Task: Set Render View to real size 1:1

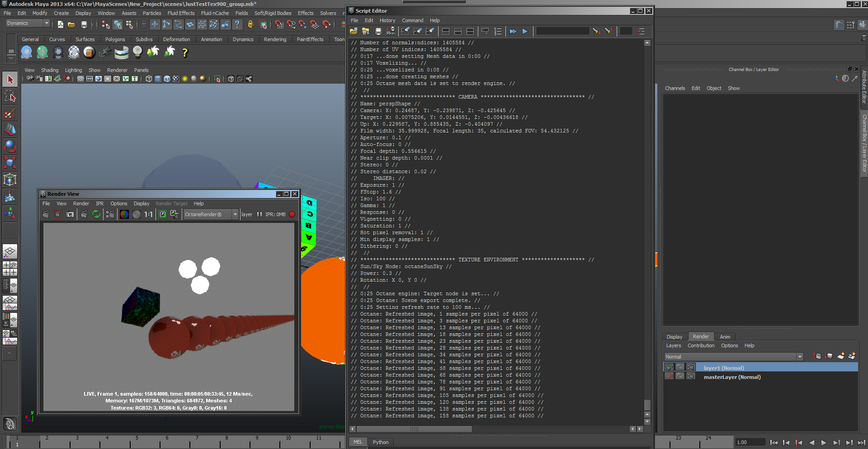Action: 149,214
